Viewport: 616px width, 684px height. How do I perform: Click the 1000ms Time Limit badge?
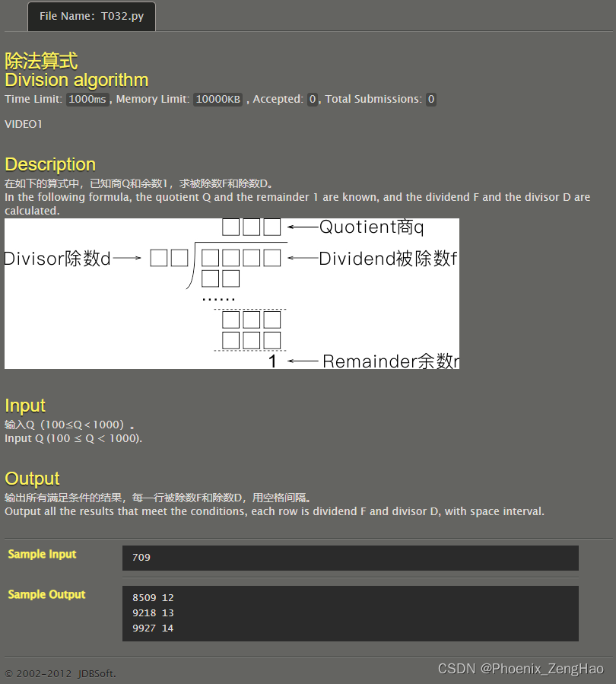coord(86,99)
